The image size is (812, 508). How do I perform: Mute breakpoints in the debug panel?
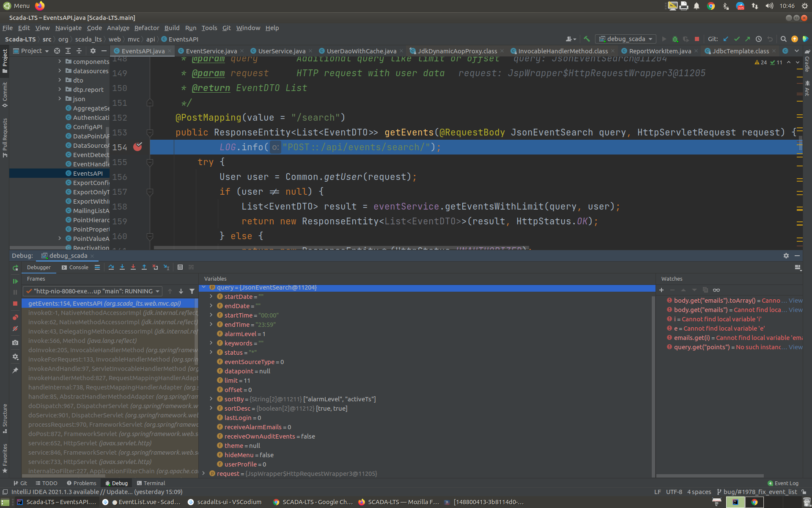[15, 329]
